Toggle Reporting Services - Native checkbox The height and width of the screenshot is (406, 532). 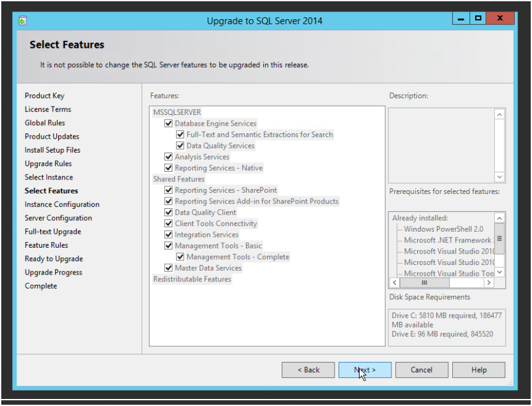(169, 167)
